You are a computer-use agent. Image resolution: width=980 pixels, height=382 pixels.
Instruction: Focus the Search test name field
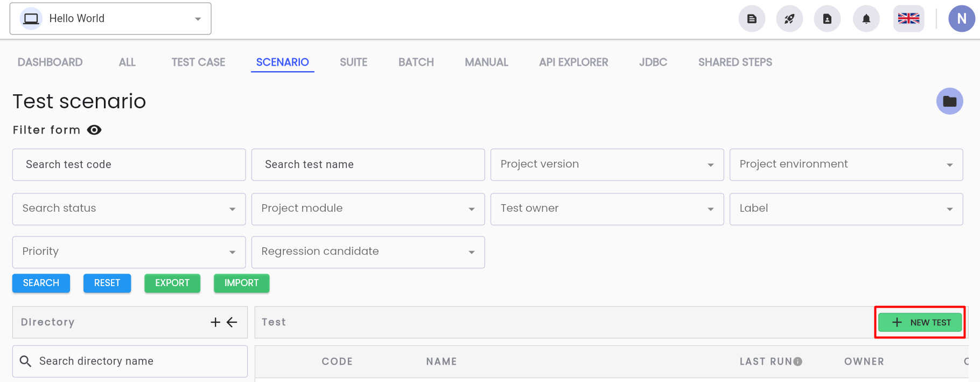coord(368,164)
